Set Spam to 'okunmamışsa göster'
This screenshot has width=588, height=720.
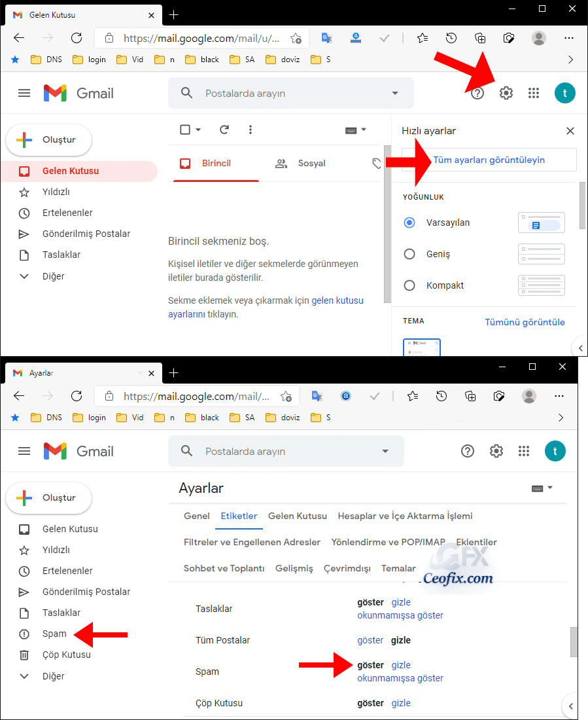(x=400, y=678)
